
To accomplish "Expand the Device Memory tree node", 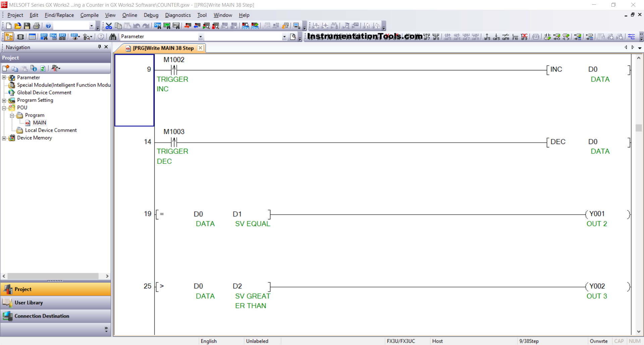I will (x=4, y=138).
